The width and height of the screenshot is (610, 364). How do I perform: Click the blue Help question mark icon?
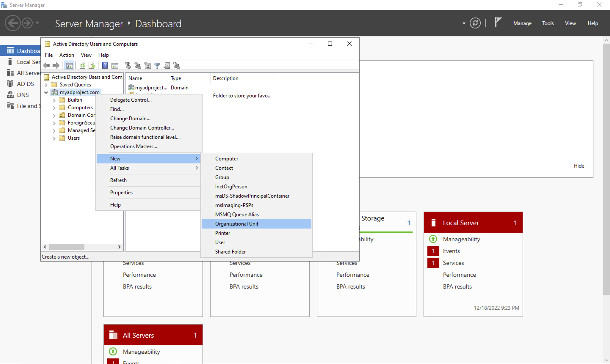point(105,65)
